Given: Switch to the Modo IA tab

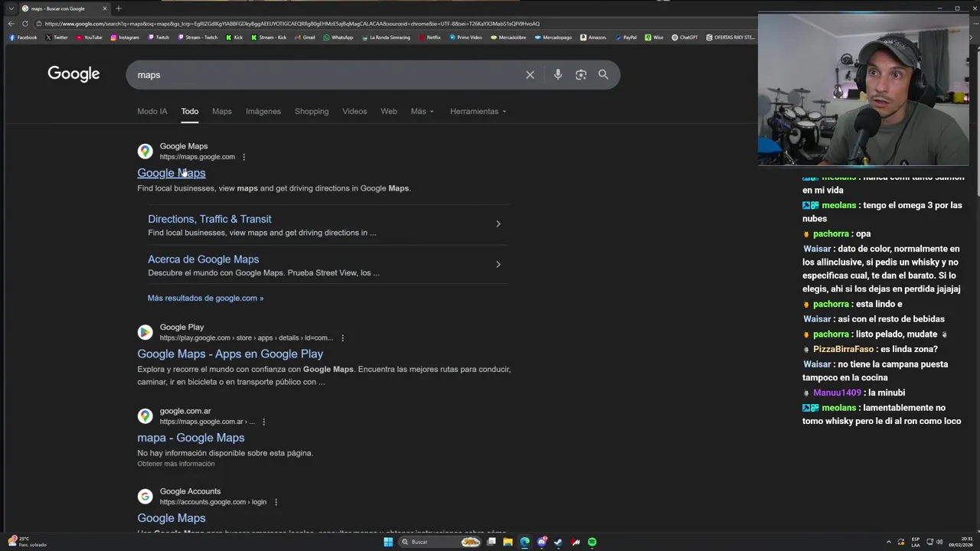Looking at the screenshot, I should click(x=152, y=111).
